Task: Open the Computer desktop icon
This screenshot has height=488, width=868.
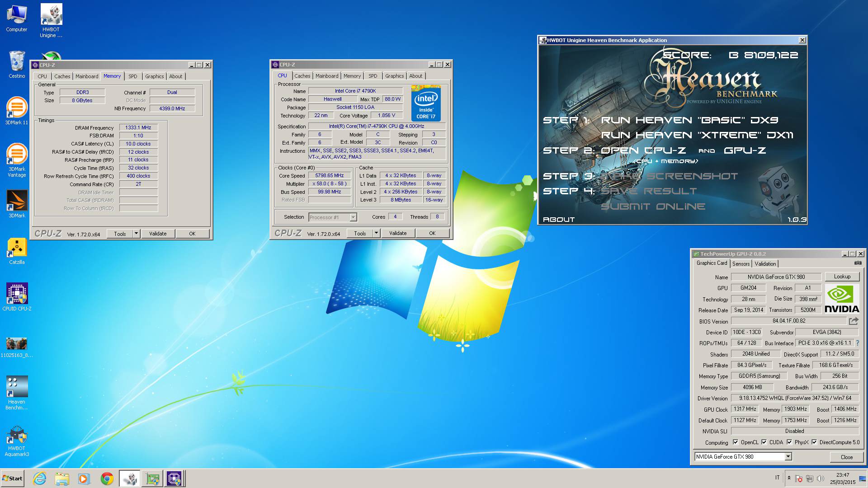Action: click(x=17, y=18)
